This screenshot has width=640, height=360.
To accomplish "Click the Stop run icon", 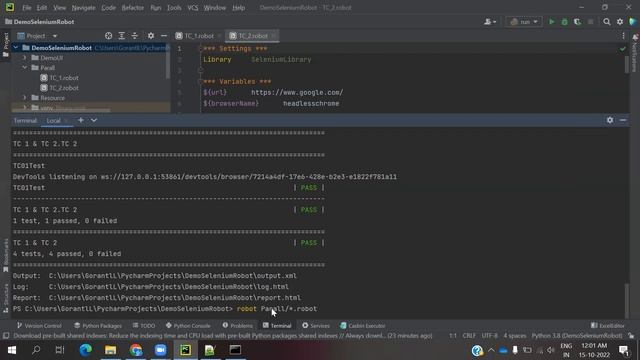I will (591, 22).
